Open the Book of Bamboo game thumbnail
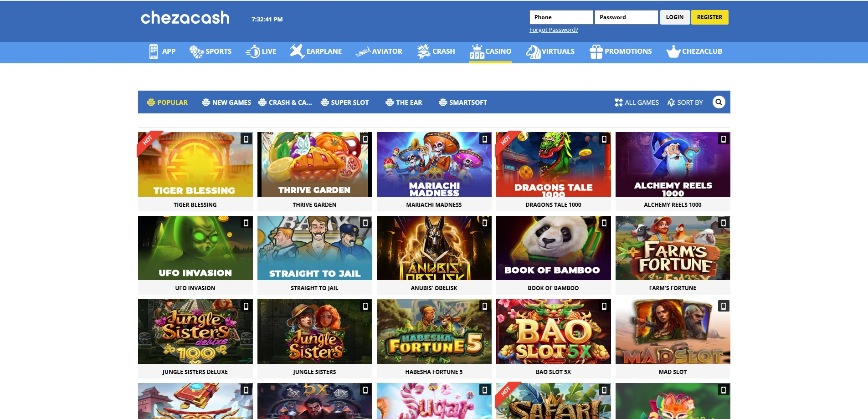The width and height of the screenshot is (868, 419). [553, 248]
